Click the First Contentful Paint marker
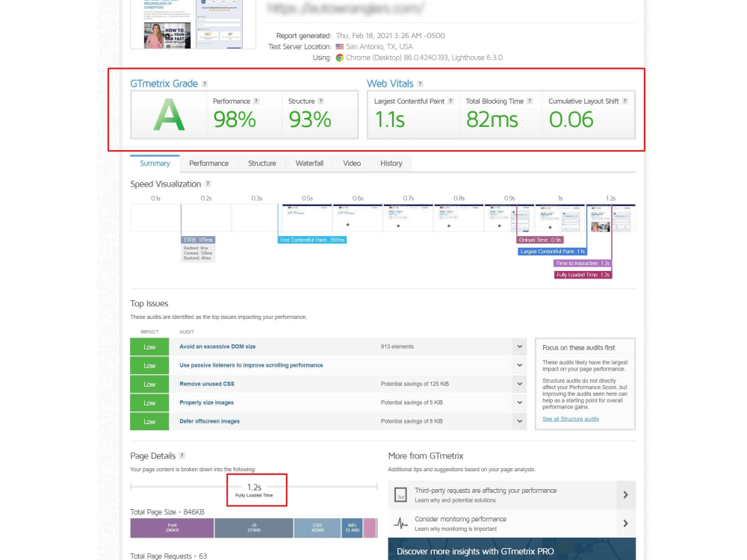Screen dimensions: 747x560 click(312, 240)
